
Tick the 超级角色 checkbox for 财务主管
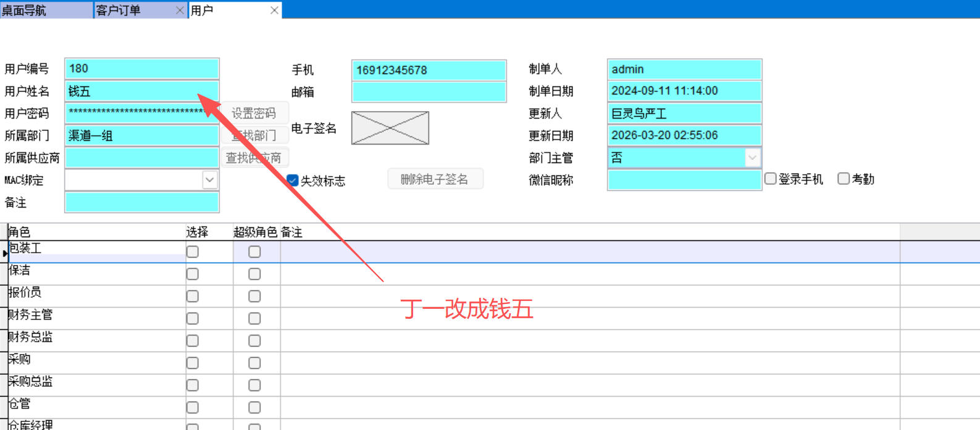pos(254,319)
